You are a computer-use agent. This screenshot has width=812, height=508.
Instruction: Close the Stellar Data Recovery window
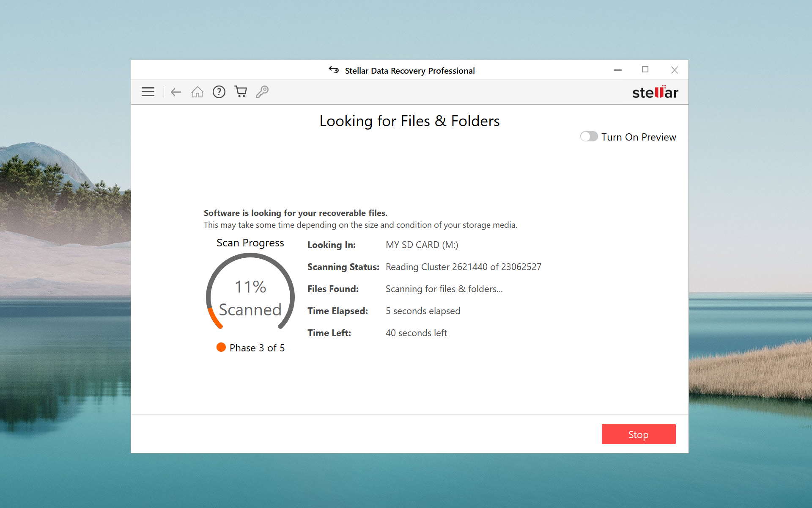coord(675,70)
